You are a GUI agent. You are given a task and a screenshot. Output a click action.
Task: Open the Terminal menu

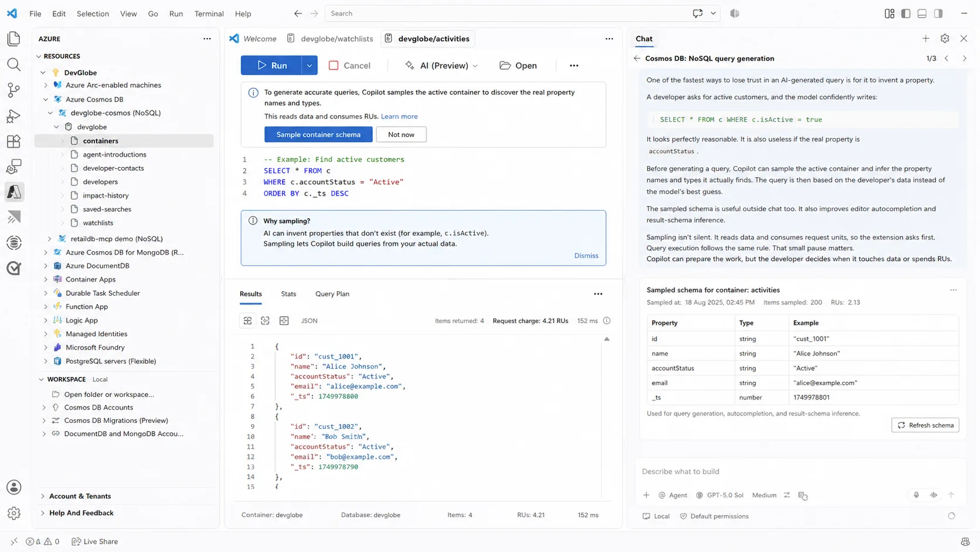point(209,13)
